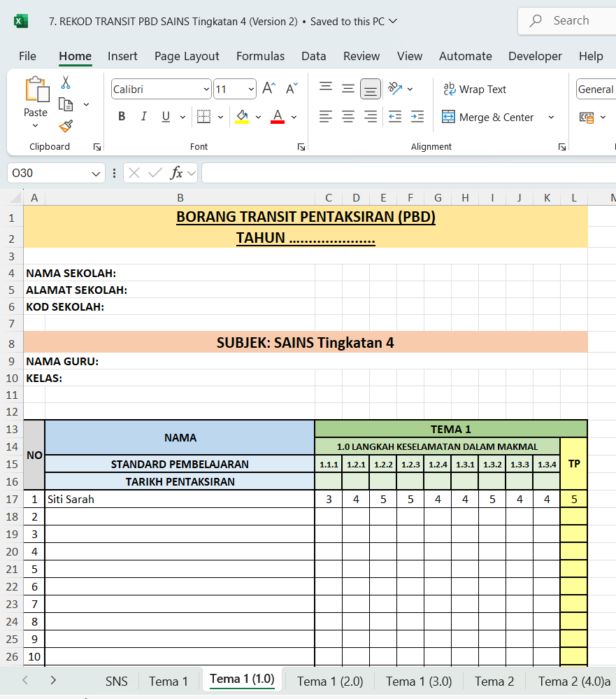Switch to the Page Layout ribbon tab
This screenshot has width=616, height=699.
[x=187, y=56]
